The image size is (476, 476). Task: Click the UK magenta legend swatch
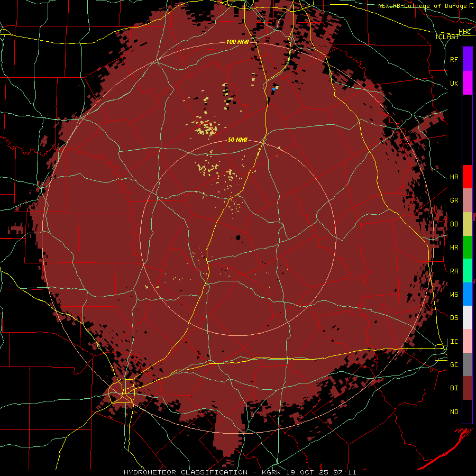tap(467, 83)
